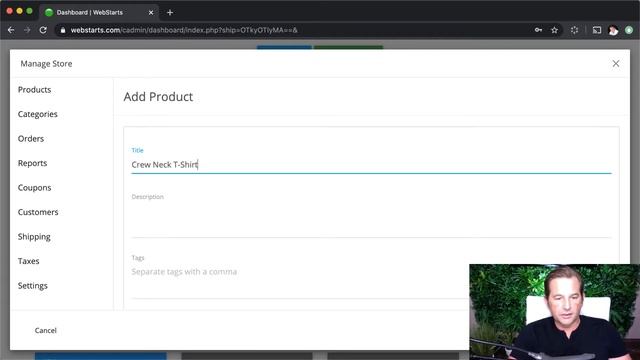Click the cast screen icon
The height and width of the screenshot is (360, 640).
(597, 30)
